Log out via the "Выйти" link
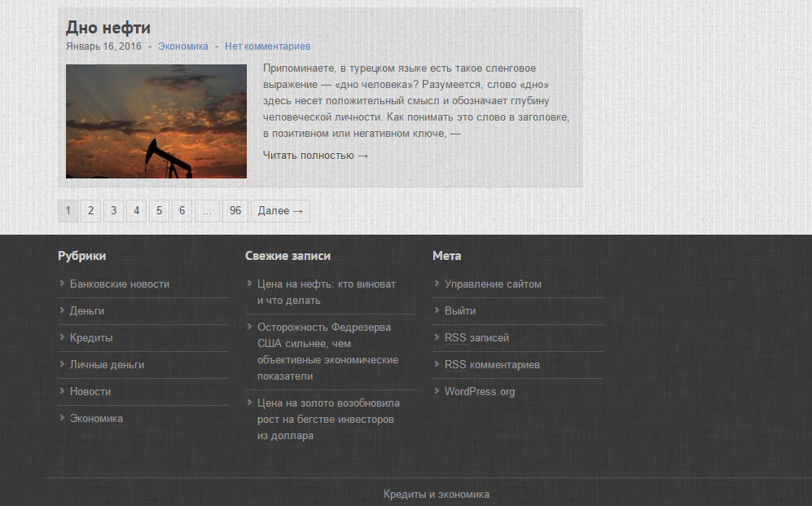812x506 pixels. pyautogui.click(x=460, y=310)
